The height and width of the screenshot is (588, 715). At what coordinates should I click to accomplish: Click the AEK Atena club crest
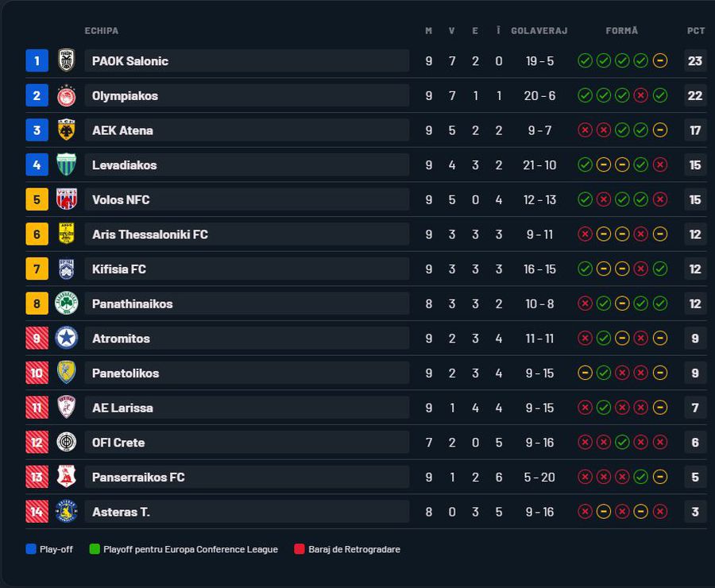click(67, 130)
